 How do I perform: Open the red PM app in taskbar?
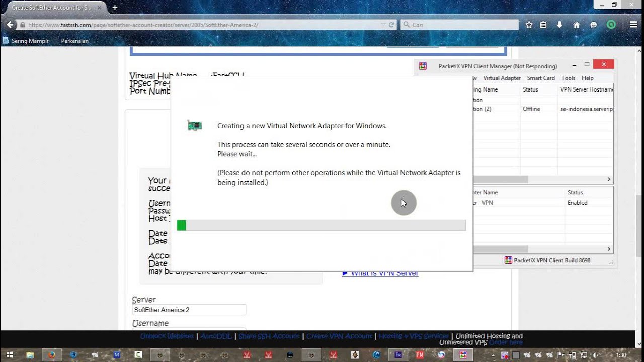point(420,355)
